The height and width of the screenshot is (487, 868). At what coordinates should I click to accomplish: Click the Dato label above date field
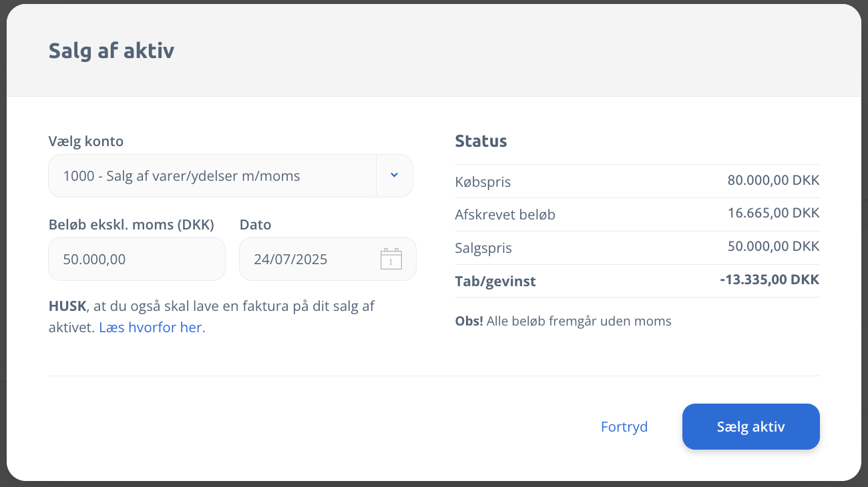[256, 225]
